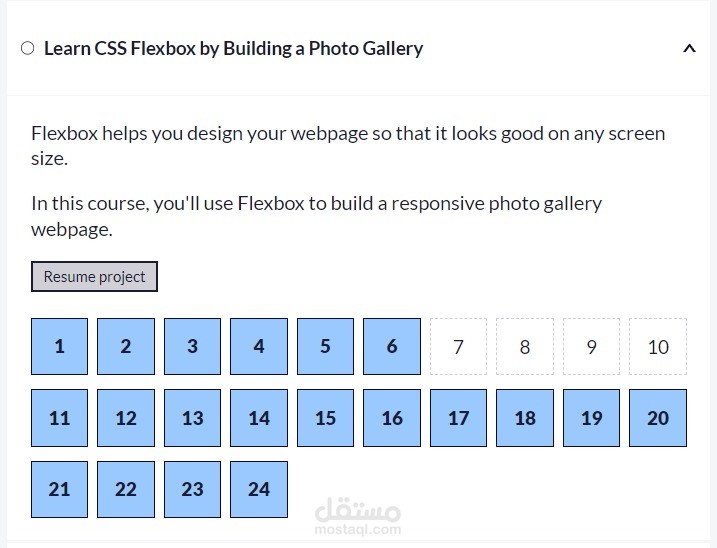Open incomplete step 7

[458, 347]
